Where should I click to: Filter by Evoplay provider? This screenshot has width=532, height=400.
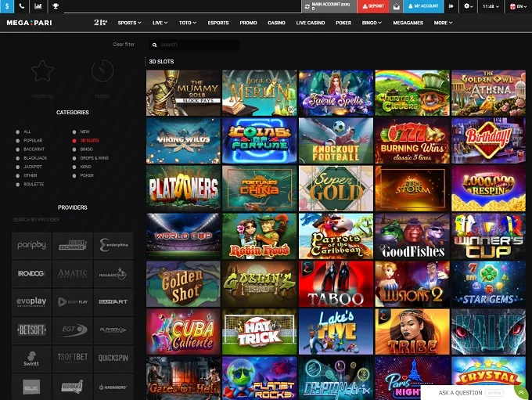click(31, 301)
